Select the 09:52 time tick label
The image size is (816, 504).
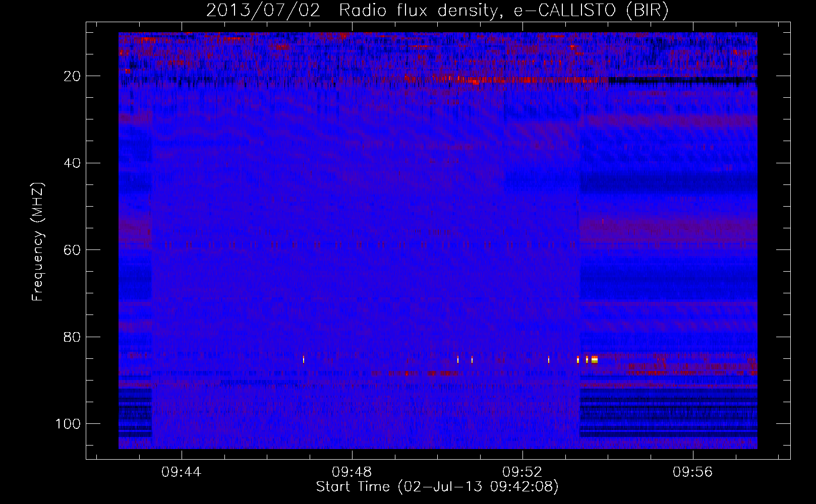[522, 472]
